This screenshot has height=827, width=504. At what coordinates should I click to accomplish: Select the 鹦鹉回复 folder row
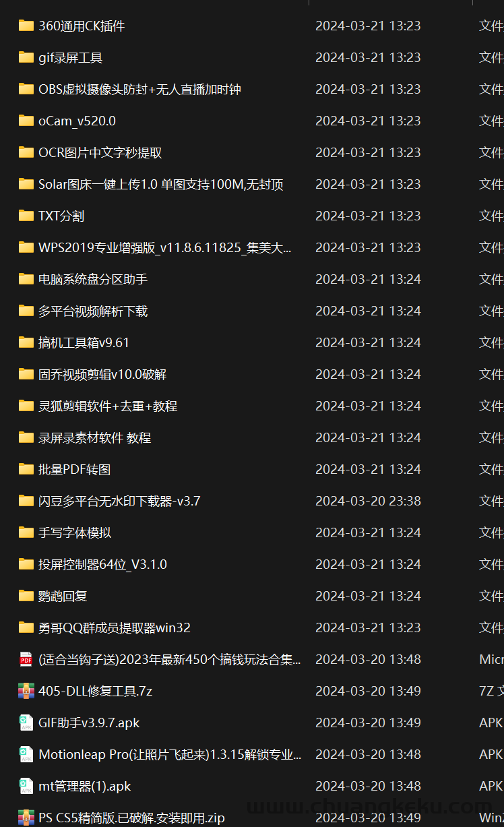click(252, 596)
